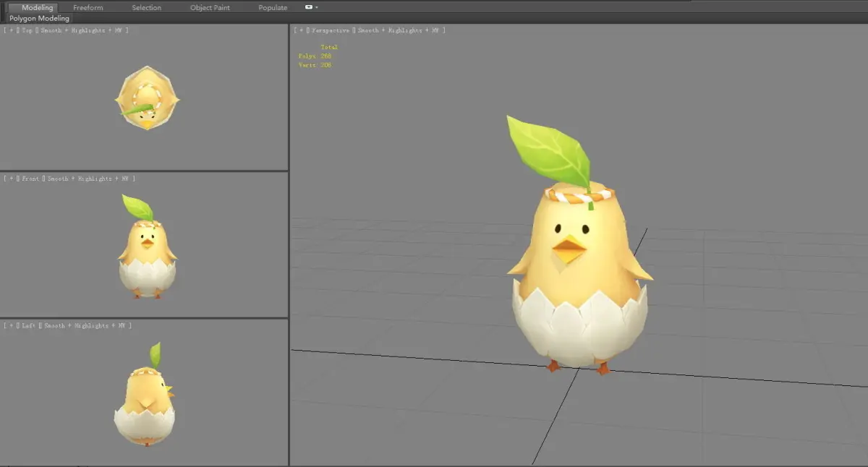The height and width of the screenshot is (467, 868).
Task: Open the Front viewport plus menu
Action: pyautogui.click(x=10, y=179)
